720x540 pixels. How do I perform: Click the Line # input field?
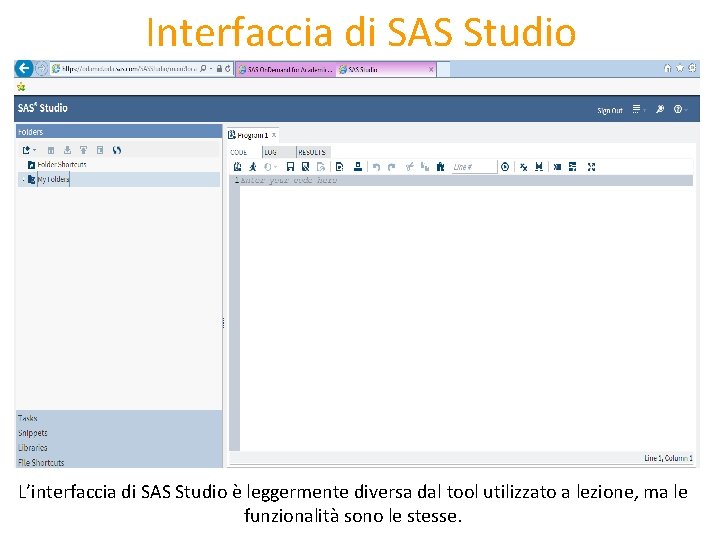pyautogui.click(x=474, y=167)
